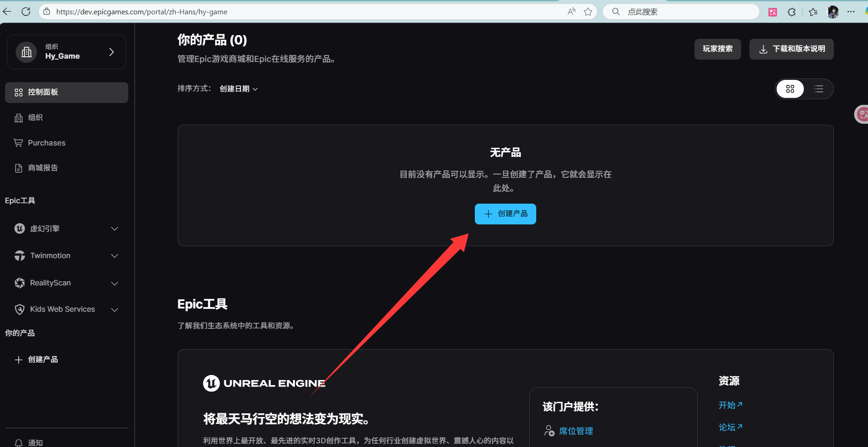This screenshot has height=447, width=868.
Task: Switch to grid view layout
Action: coord(790,89)
